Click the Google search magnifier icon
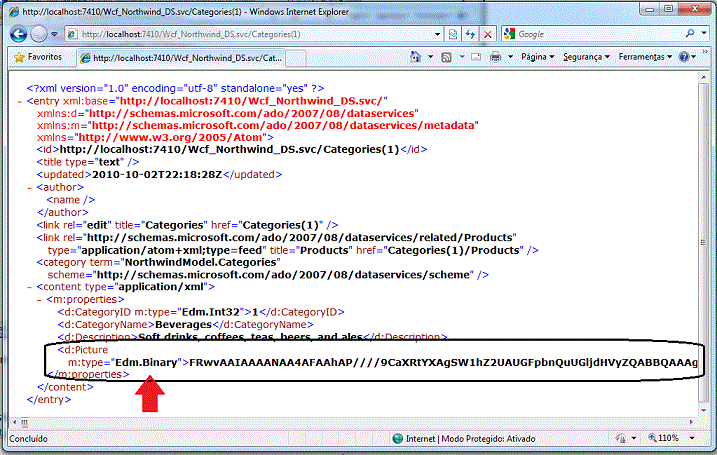The height and width of the screenshot is (455, 717). pos(688,34)
